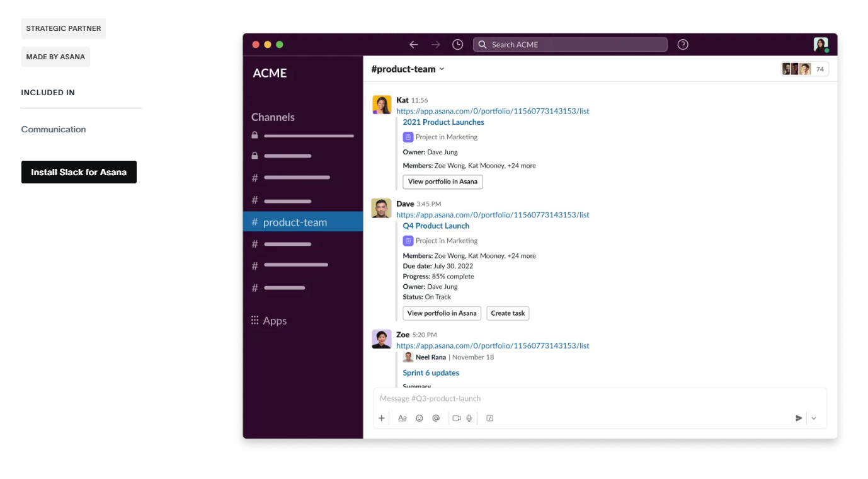The width and height of the screenshot is (868, 479).
Task: Click the "Status: On Track" text
Action: pos(427,297)
